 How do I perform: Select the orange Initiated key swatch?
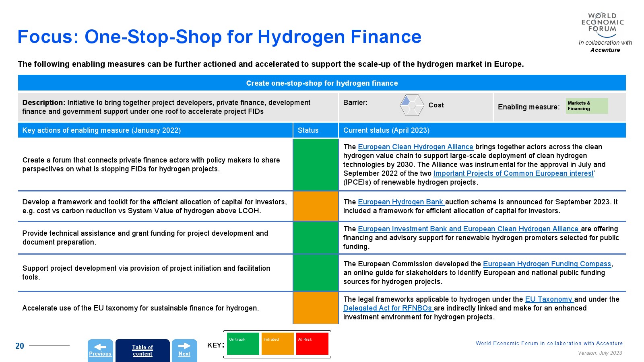[x=277, y=344]
